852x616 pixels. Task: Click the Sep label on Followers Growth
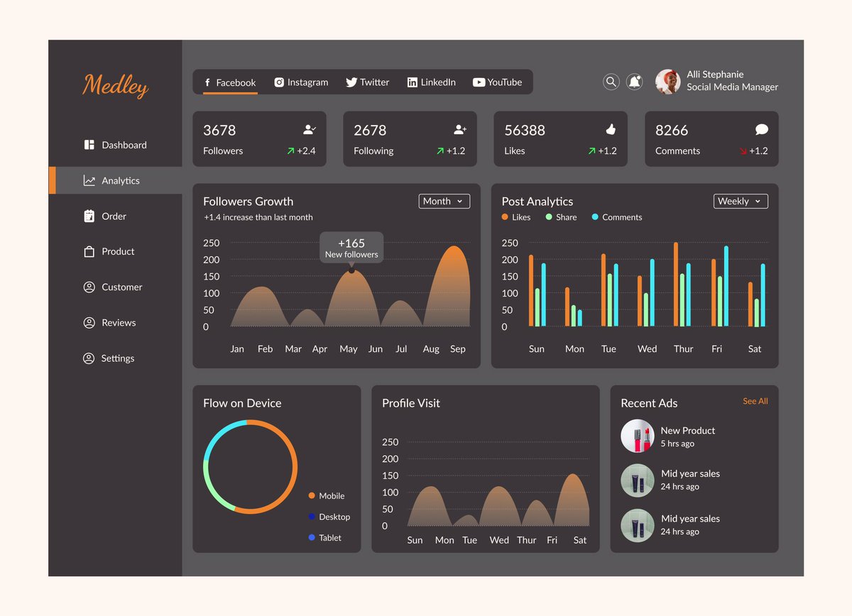(458, 349)
